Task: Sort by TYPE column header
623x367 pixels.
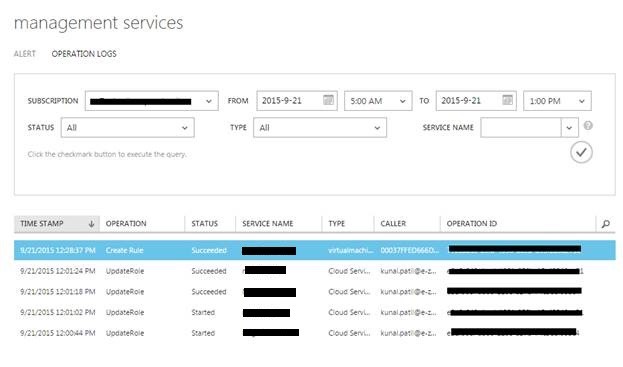Action: 337,224
